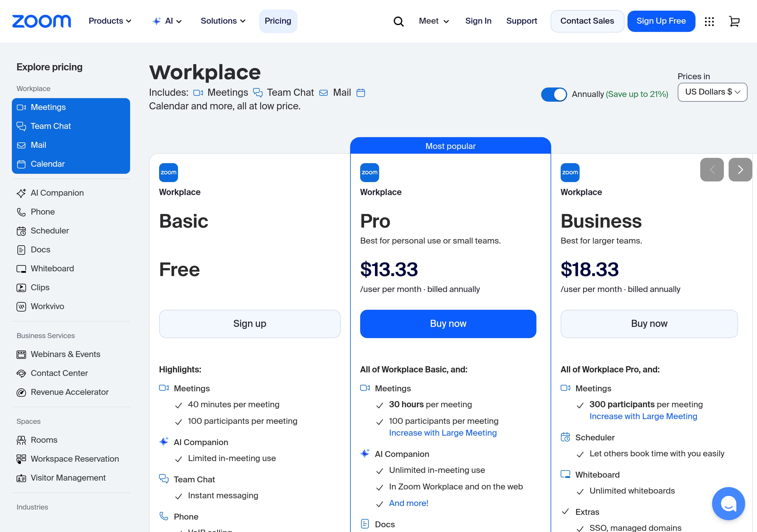The height and width of the screenshot is (532, 757).
Task: Click Buy now on the Pro plan
Action: pyautogui.click(x=447, y=323)
